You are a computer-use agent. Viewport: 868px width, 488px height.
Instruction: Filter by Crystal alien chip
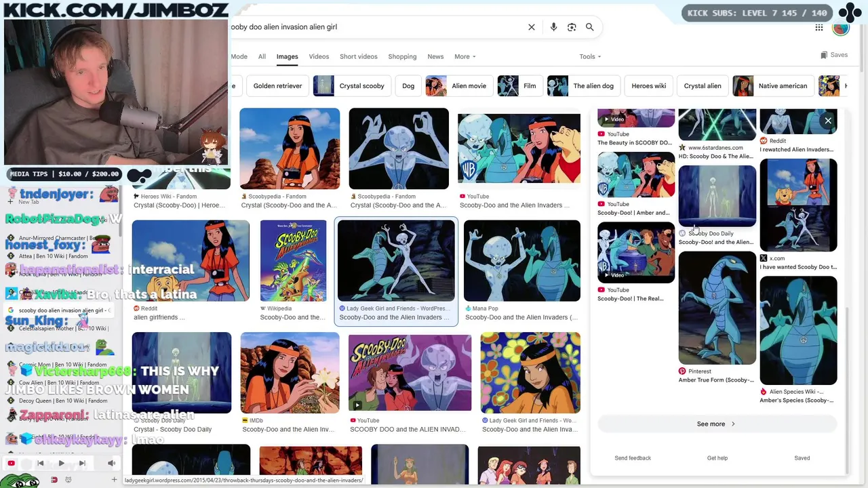(x=703, y=86)
